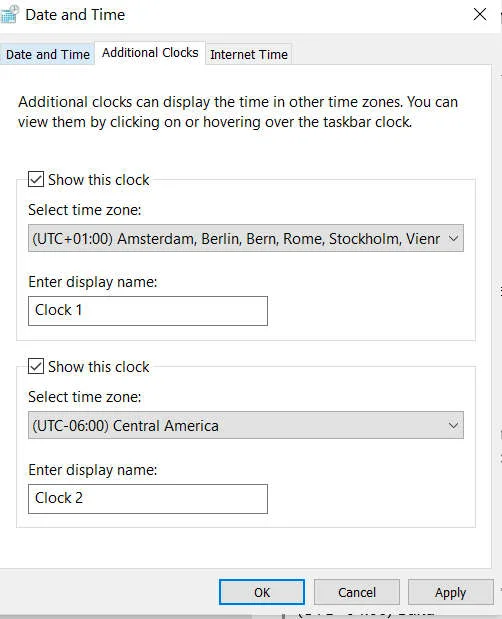Image resolution: width=502 pixels, height=619 pixels.
Task: Click the second Show this clock label
Action: tap(99, 367)
